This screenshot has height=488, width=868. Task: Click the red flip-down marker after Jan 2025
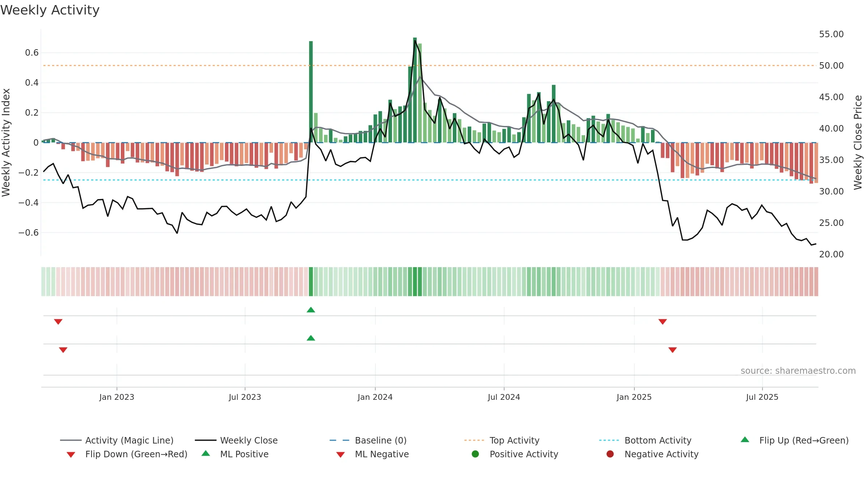pyautogui.click(x=663, y=322)
